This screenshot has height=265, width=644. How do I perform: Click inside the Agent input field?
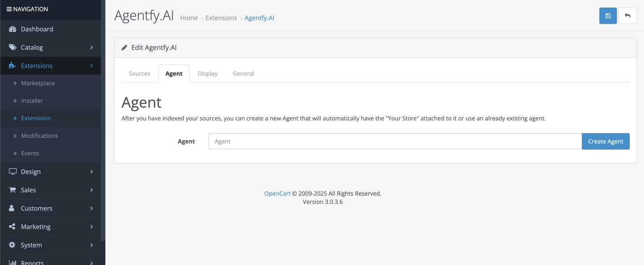395,141
